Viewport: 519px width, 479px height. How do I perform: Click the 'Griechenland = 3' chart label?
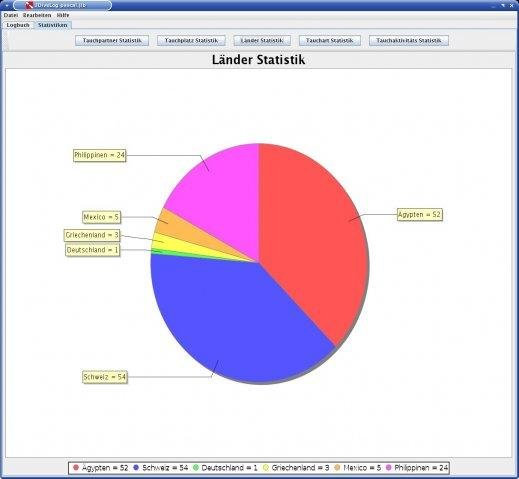tap(92, 235)
